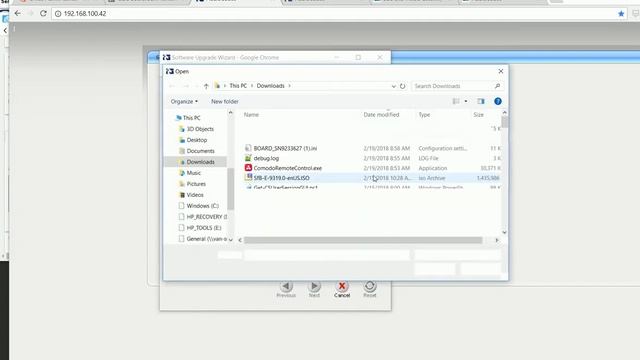Viewport: 640px width, 360px height.
Task: Select the SfB-E-9319.0-enUS.ISO file
Action: point(281,178)
